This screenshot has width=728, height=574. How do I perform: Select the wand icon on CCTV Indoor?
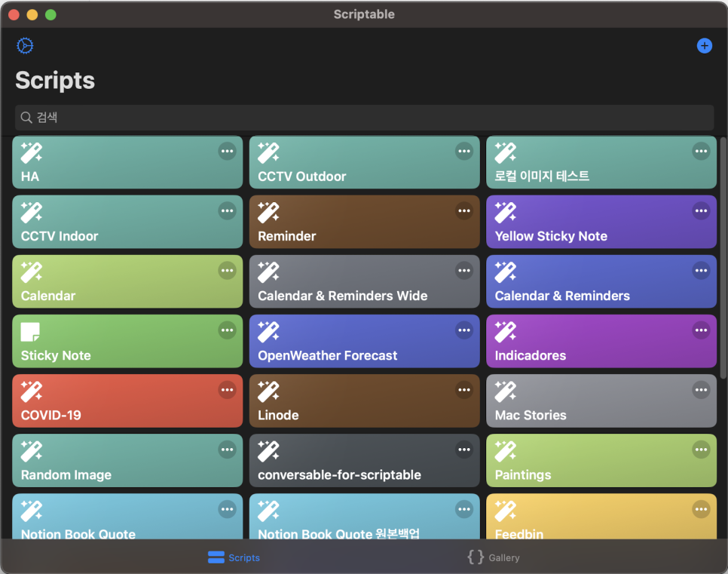click(32, 213)
